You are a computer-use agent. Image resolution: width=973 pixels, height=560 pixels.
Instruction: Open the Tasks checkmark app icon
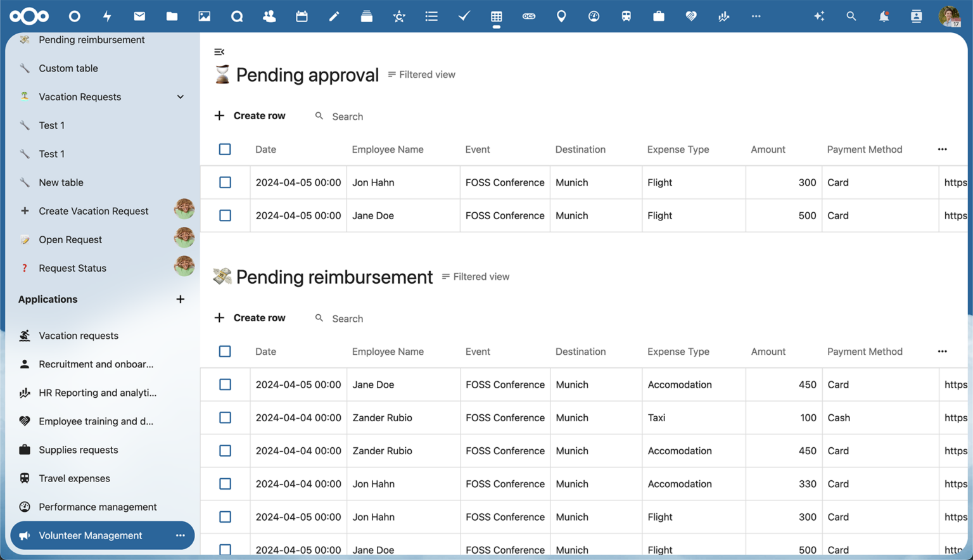[464, 16]
